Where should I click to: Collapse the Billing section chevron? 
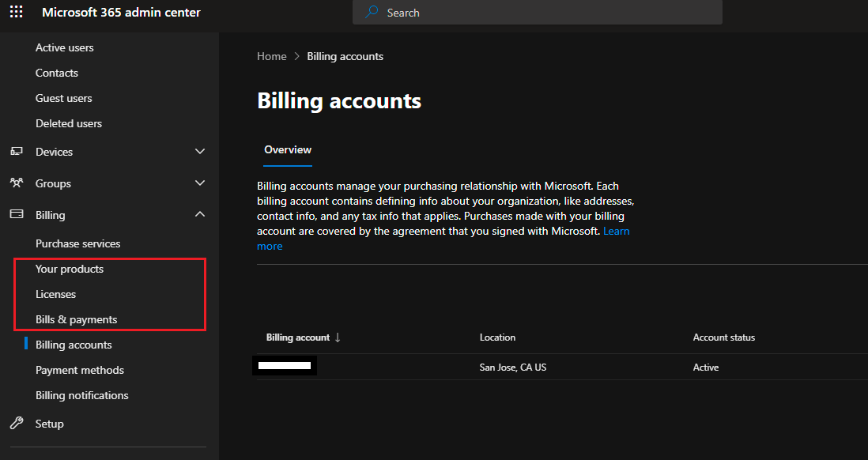(x=200, y=214)
